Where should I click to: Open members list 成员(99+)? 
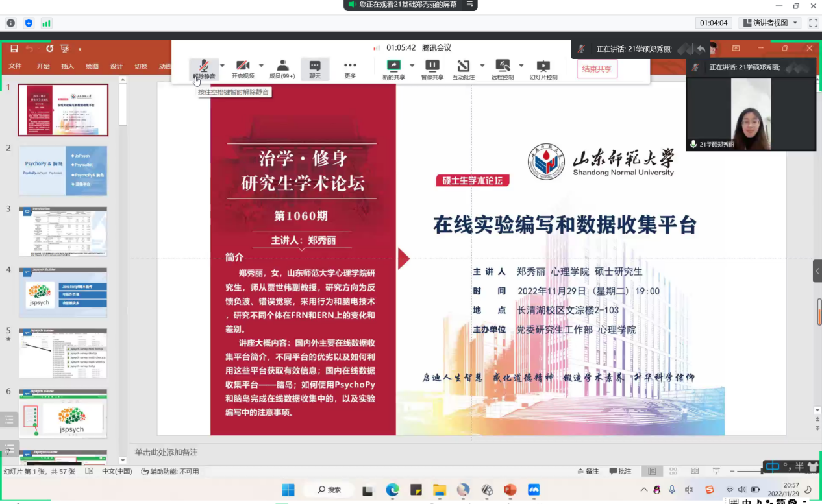(282, 69)
